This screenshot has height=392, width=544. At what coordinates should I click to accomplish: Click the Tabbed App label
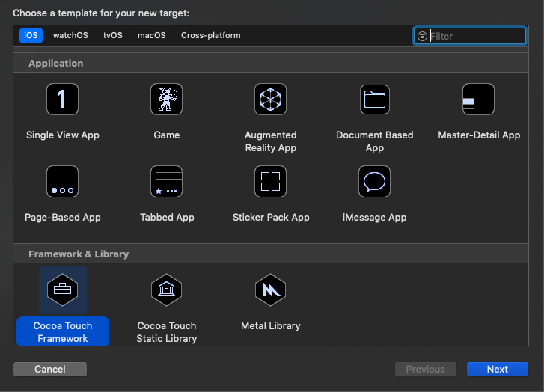click(x=167, y=218)
